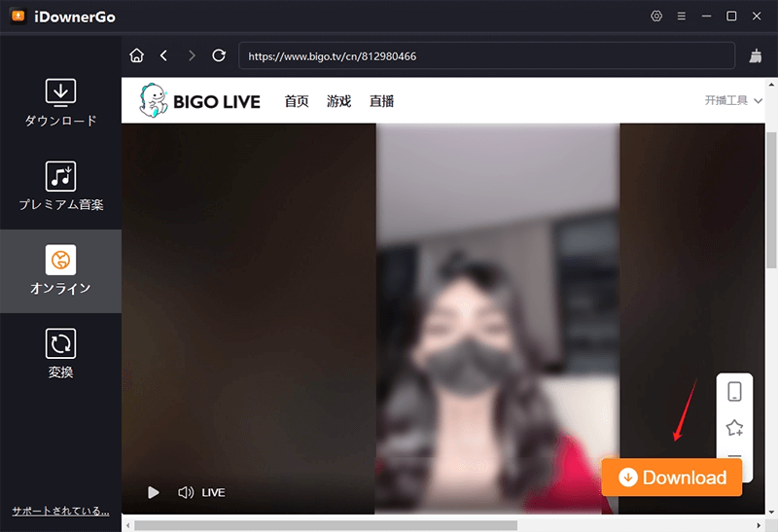Click the scroll left arrow

point(128,525)
